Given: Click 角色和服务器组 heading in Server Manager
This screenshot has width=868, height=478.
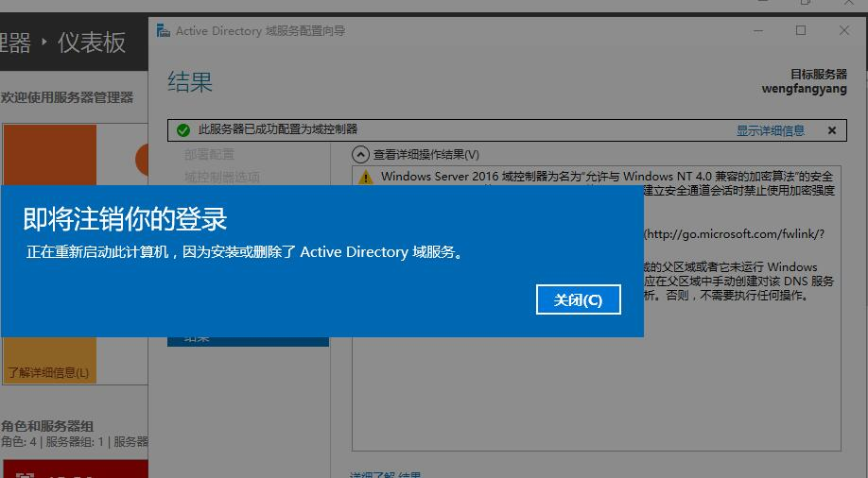Looking at the screenshot, I should 47,426.
